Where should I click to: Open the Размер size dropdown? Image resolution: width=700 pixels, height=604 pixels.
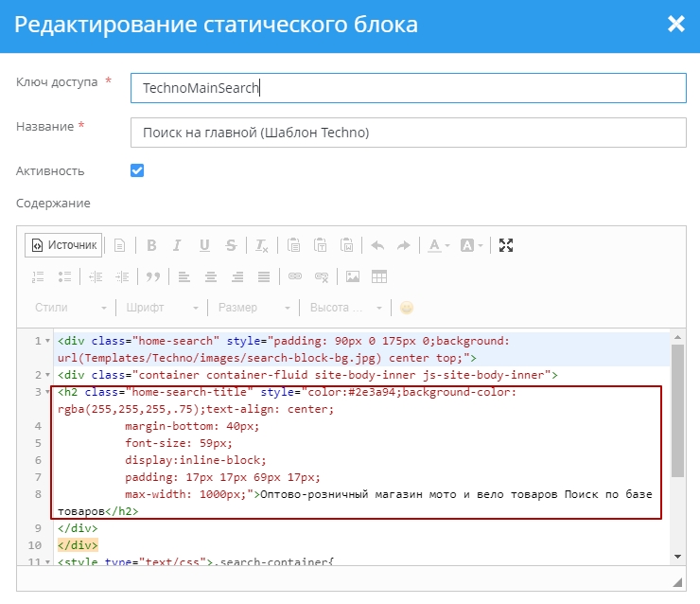point(254,308)
